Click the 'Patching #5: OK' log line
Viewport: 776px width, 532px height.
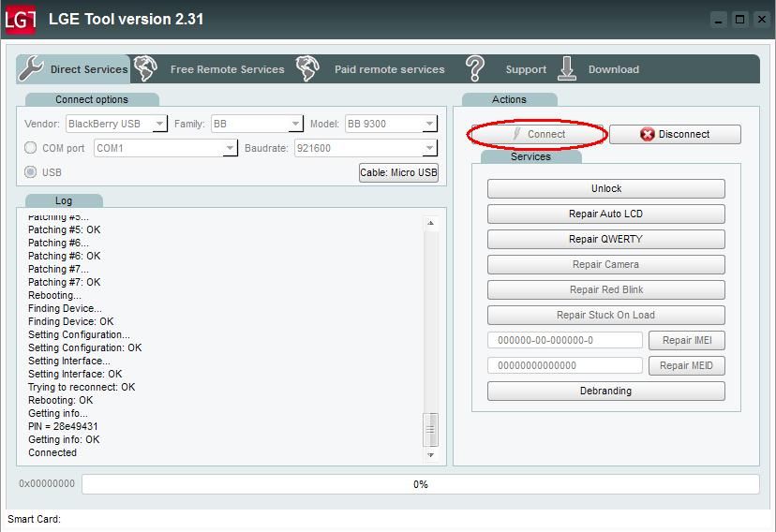[x=65, y=229]
